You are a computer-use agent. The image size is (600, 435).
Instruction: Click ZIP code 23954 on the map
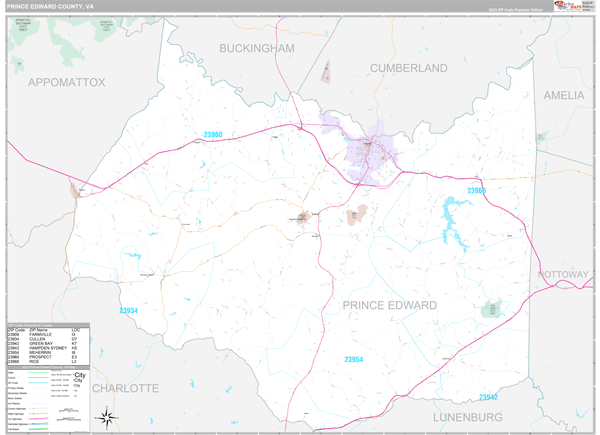click(354, 359)
